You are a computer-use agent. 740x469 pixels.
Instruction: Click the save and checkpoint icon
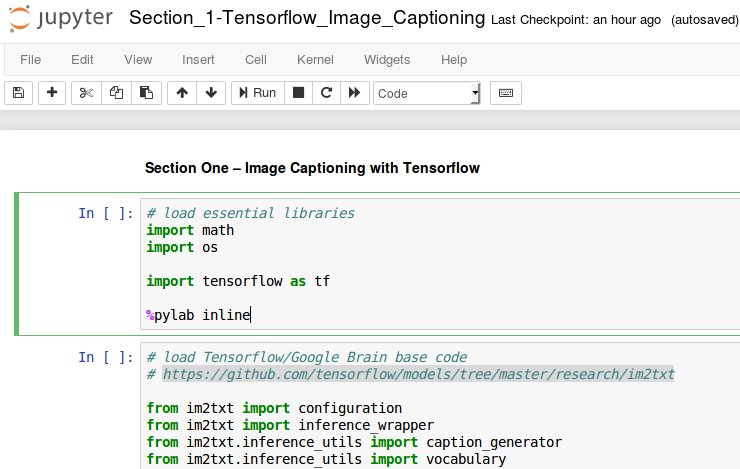click(x=18, y=93)
